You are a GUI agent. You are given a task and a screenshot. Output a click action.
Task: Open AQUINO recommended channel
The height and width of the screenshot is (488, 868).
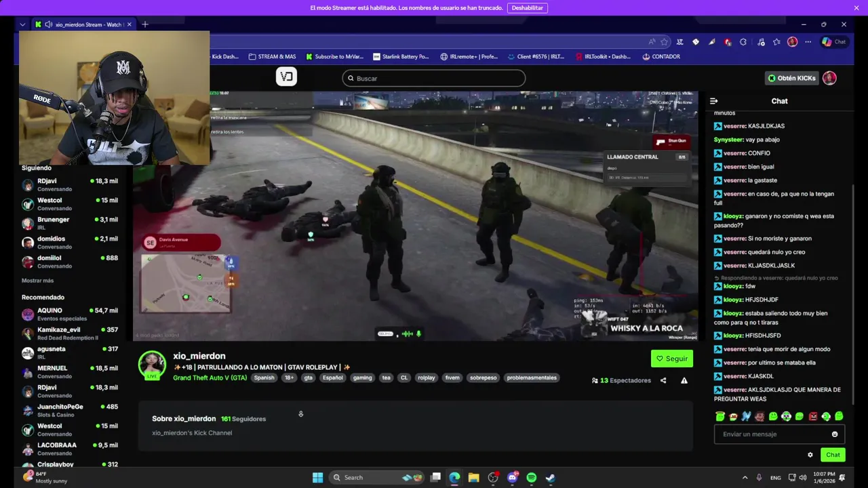(x=69, y=314)
